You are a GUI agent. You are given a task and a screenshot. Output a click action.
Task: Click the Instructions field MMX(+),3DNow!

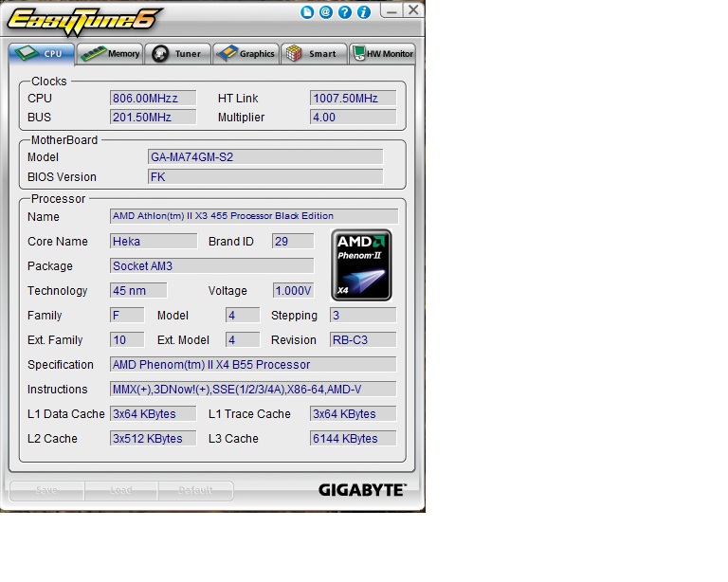pyautogui.click(x=253, y=389)
